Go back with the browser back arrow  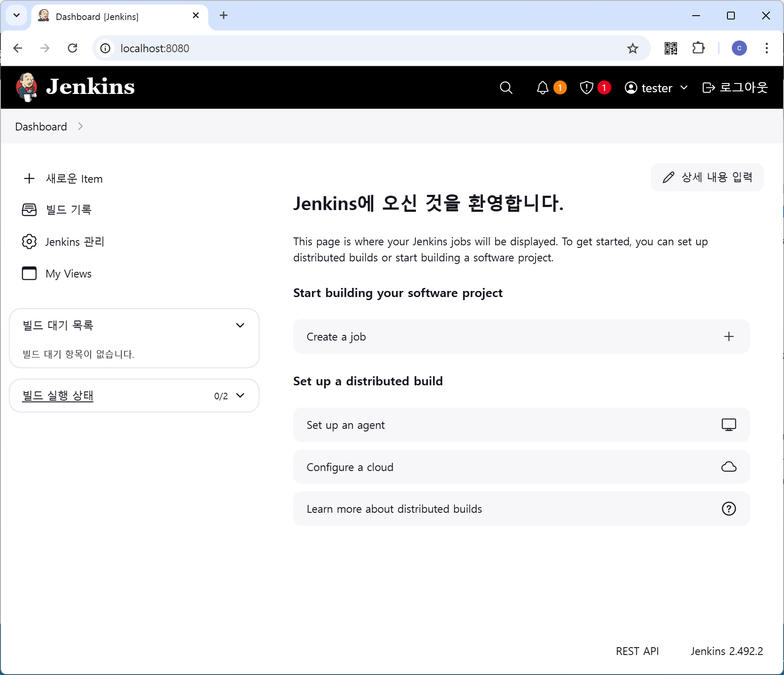[x=18, y=48]
